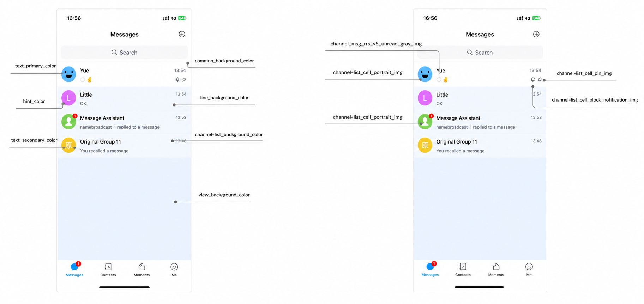Click the pin icon in Yue's row, right phone
The height and width of the screenshot is (304, 644).
[x=540, y=80]
